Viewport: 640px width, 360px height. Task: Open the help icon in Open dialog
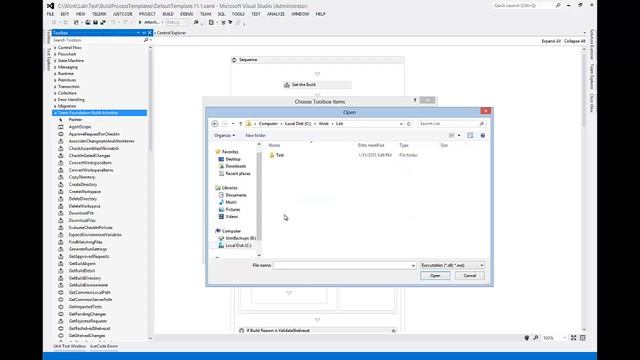[x=483, y=136]
